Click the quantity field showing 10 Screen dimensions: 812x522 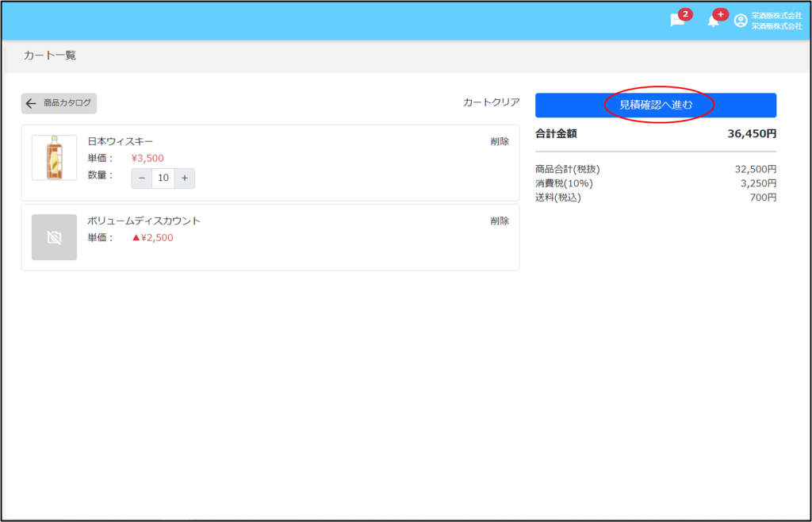point(163,178)
